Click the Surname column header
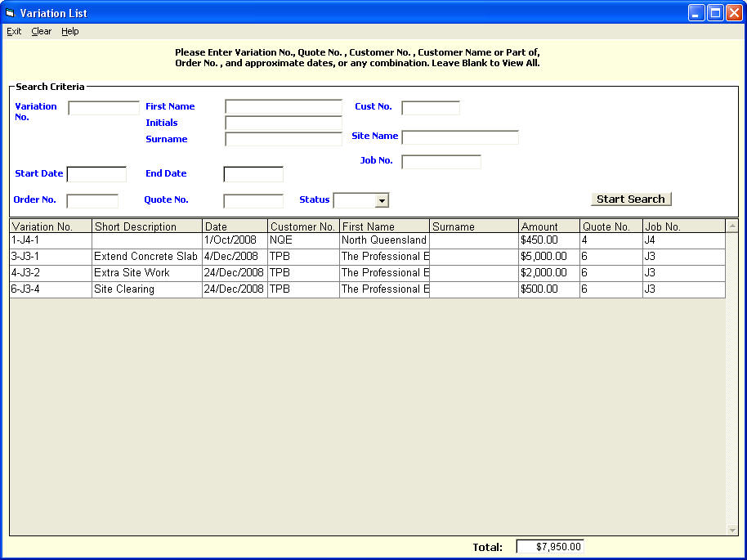The width and height of the screenshot is (747, 560). 474,226
